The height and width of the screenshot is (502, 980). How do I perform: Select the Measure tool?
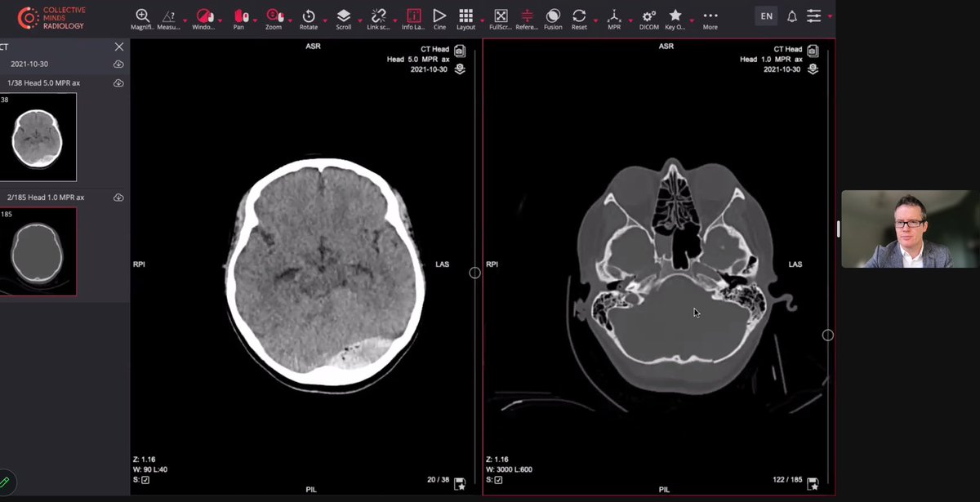[168, 20]
